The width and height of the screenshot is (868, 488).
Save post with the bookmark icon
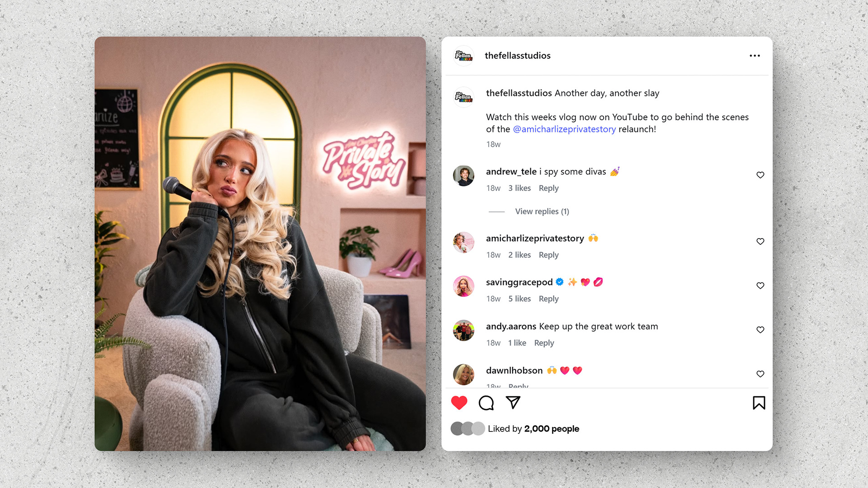pyautogui.click(x=759, y=403)
